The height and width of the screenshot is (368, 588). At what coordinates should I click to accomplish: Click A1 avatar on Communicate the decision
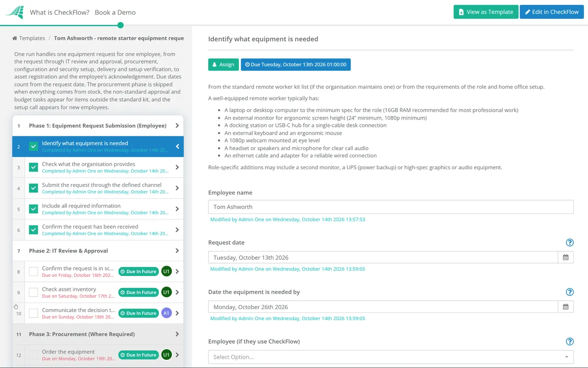click(166, 313)
